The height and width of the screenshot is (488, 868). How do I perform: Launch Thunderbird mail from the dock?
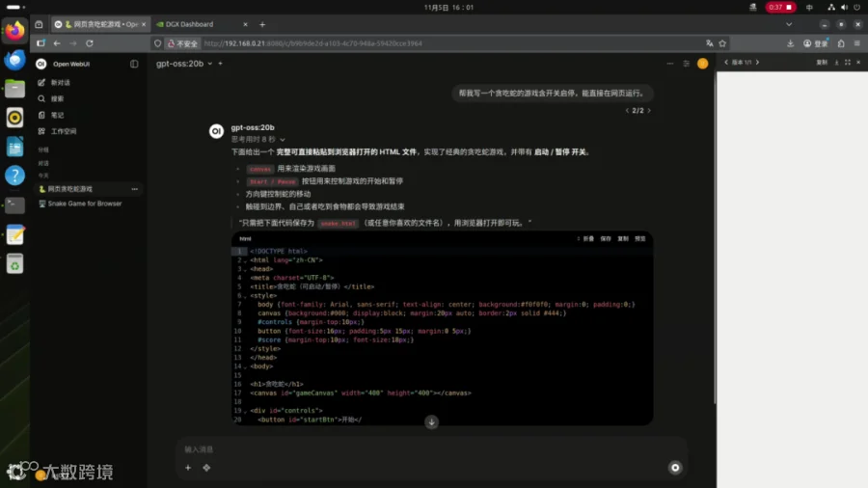[14, 59]
